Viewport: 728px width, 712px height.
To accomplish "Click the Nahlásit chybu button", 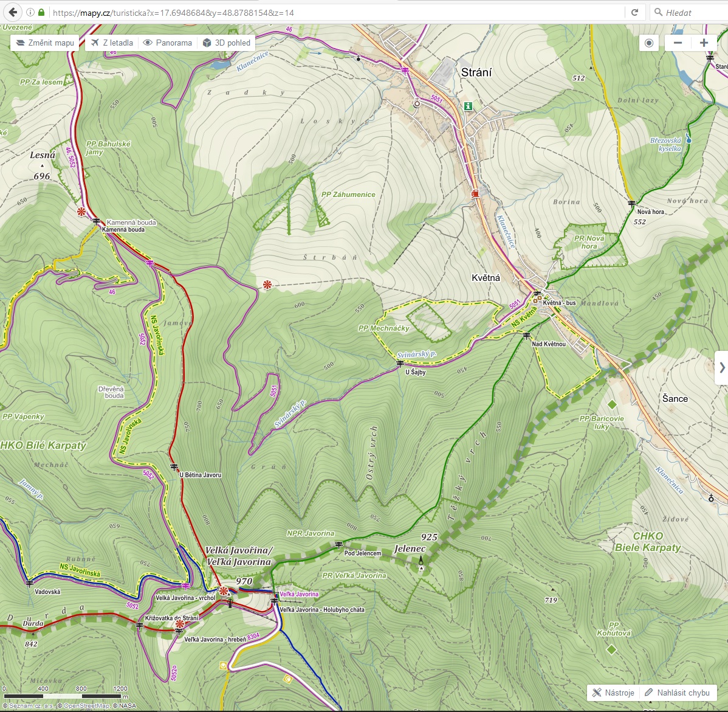I will (677, 693).
